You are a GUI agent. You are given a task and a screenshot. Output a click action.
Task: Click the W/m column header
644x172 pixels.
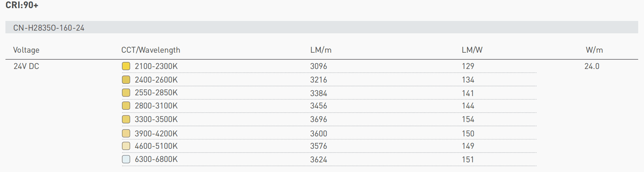click(594, 50)
